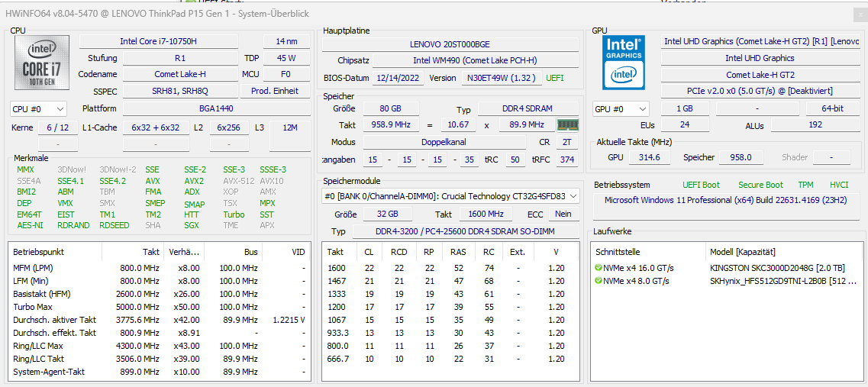868x387 pixels.
Task: Click the Intel Core i7 10th Gen logo
Action: point(41,62)
